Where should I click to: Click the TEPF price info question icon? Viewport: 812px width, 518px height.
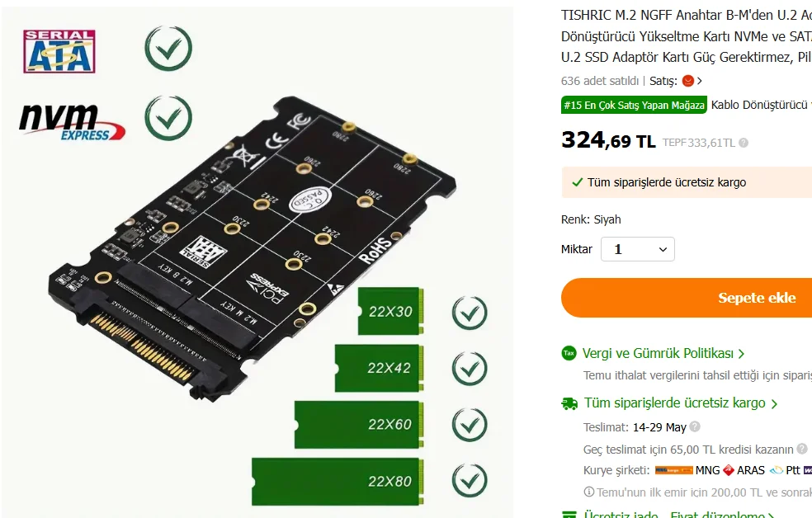pos(744,143)
